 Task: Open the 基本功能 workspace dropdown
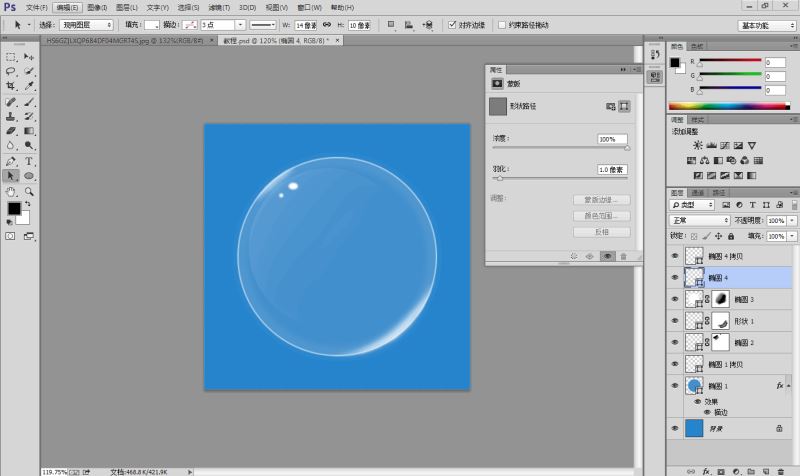[767, 24]
